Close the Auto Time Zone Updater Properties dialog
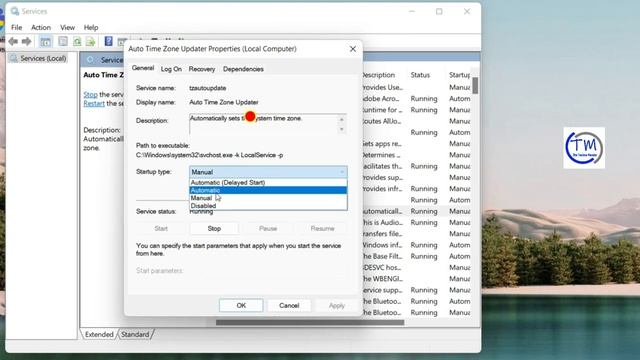Screen dimensions: 640x360 (353, 49)
